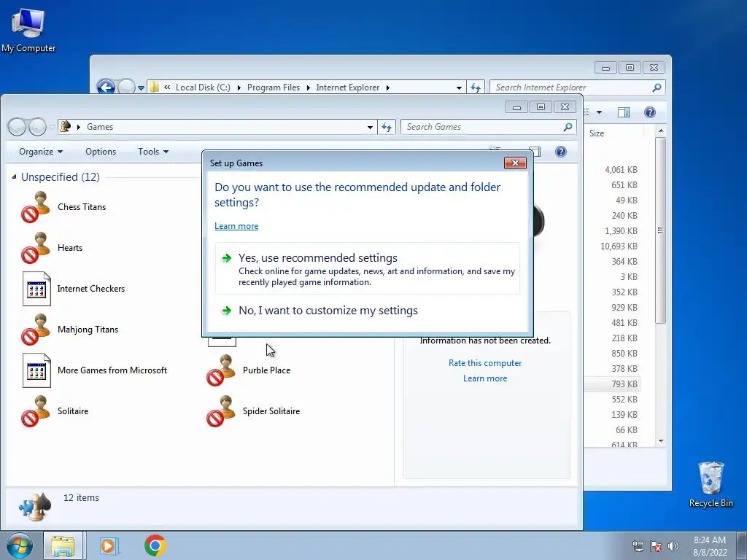Click Learn more link in Set up Games dialog
Viewport: 747px width, 560px height.
click(236, 226)
